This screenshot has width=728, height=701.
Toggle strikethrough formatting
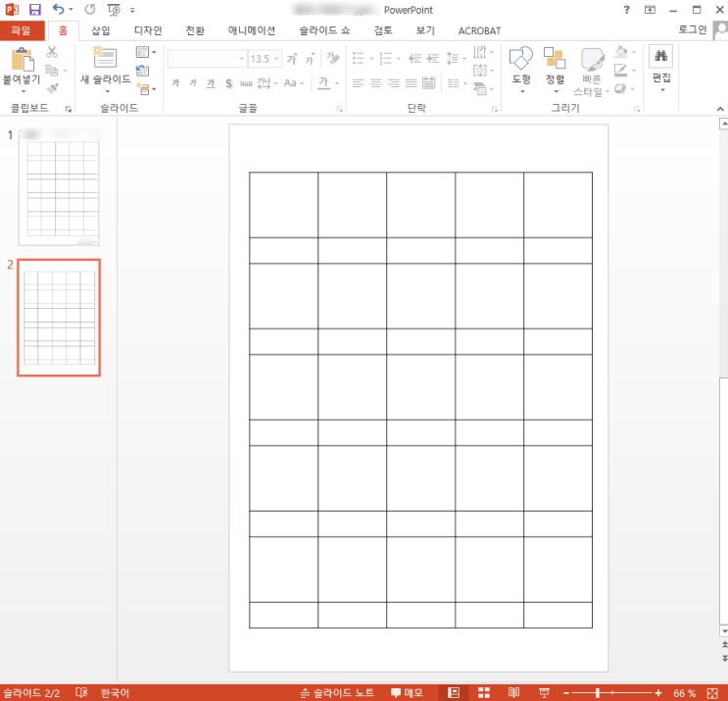[x=246, y=83]
